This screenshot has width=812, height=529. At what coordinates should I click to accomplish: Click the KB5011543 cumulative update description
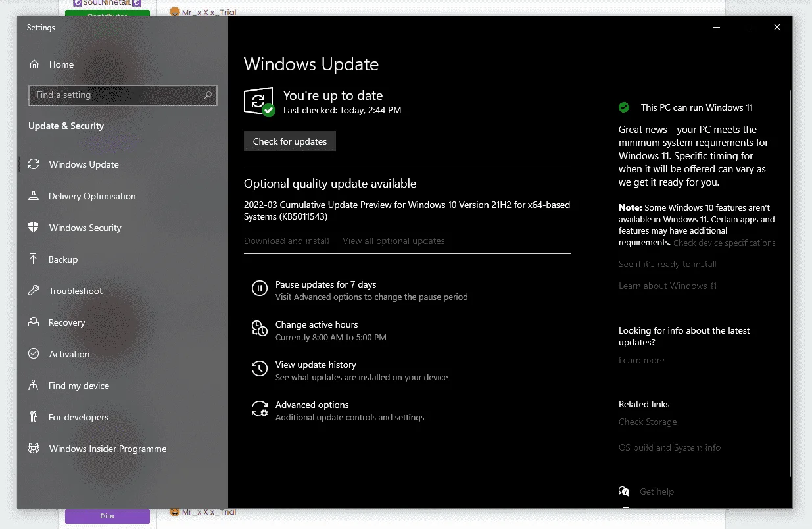(407, 211)
